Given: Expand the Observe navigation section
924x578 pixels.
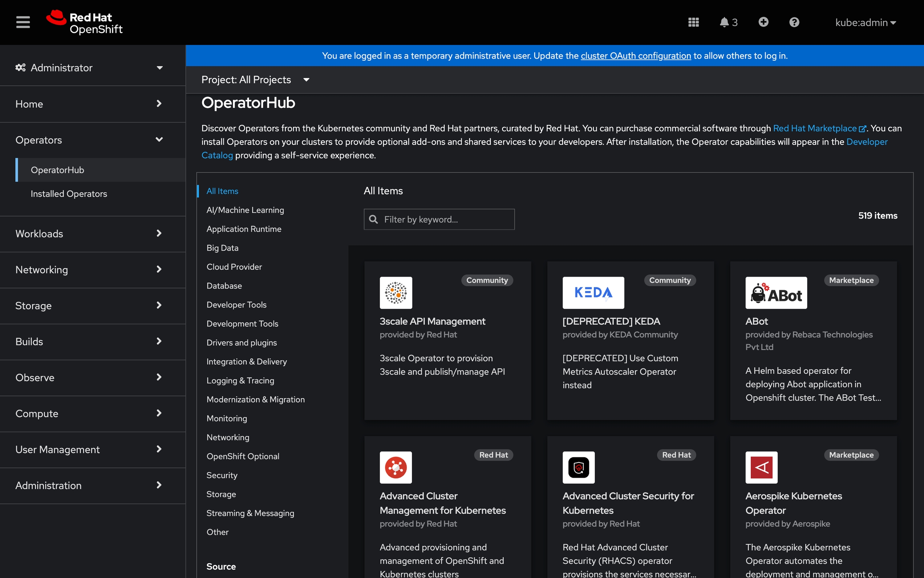Looking at the screenshot, I should [89, 377].
